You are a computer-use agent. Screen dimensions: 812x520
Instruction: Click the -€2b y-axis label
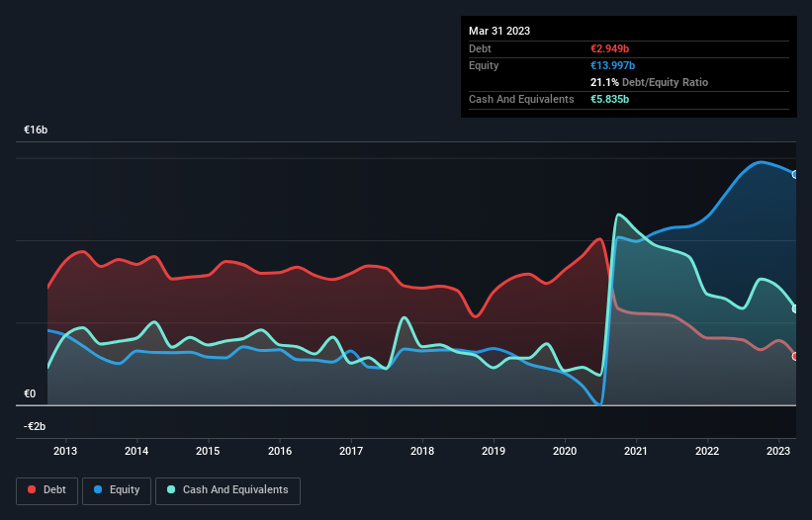click(x=35, y=426)
